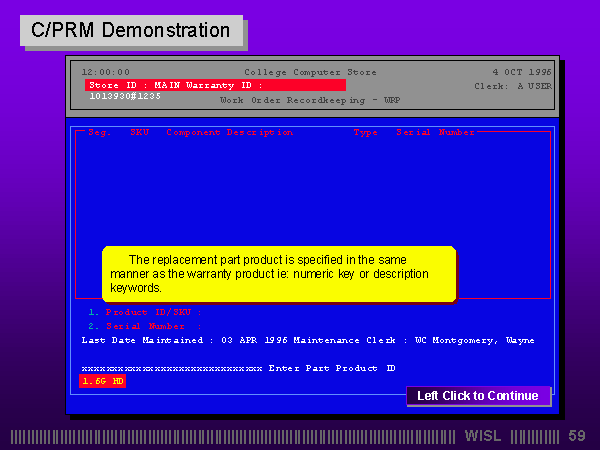Click the 12:00:00 clock display
The width and height of the screenshot is (600, 450).
point(106,72)
